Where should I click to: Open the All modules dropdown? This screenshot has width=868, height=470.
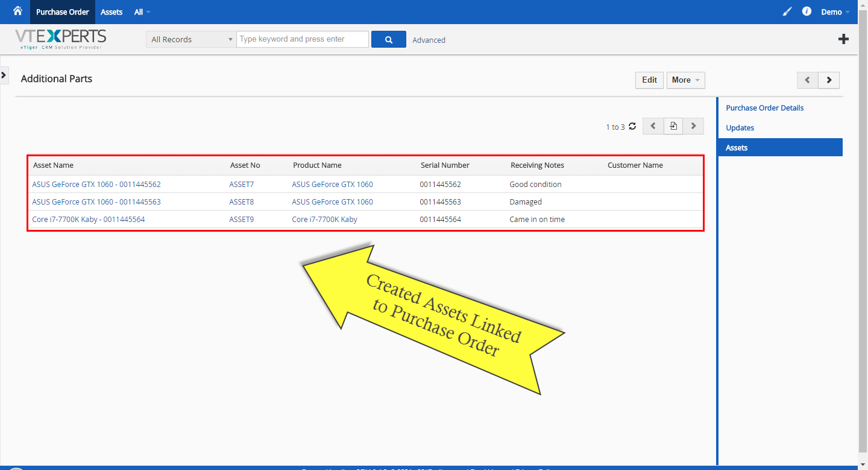[142, 12]
